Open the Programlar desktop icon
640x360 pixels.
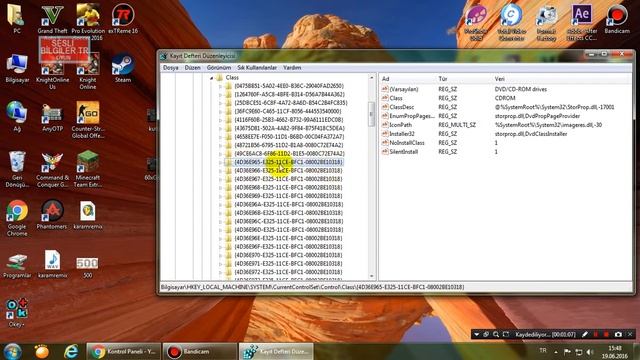(x=17, y=265)
